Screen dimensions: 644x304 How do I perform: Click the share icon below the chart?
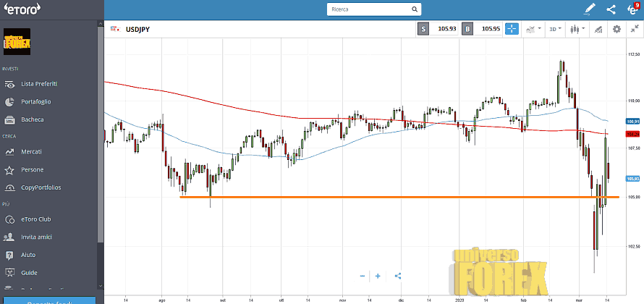click(399, 276)
